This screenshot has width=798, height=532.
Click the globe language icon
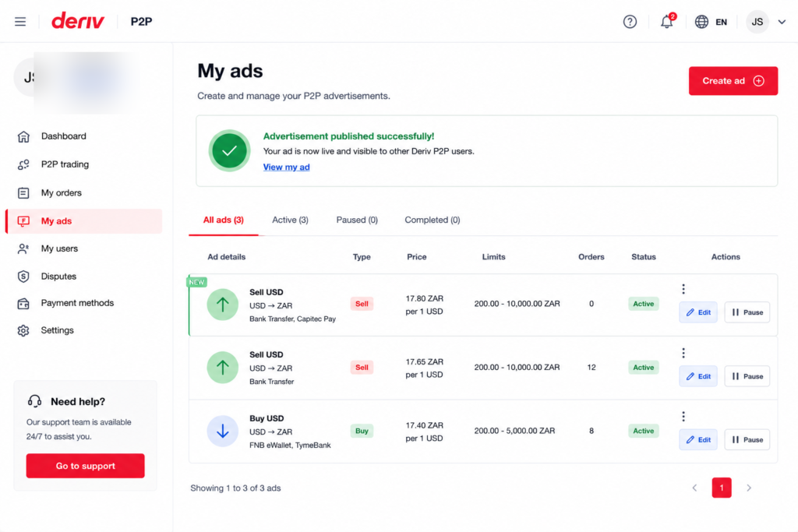pos(701,22)
